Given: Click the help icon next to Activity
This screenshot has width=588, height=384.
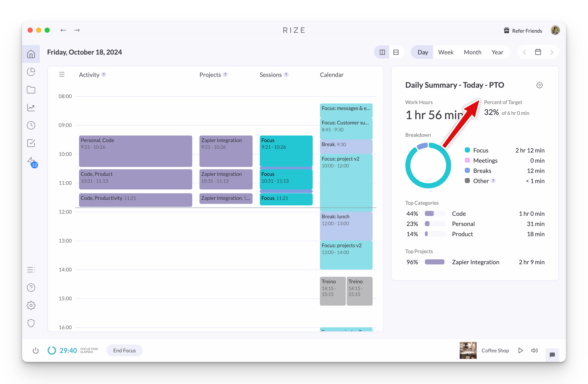Looking at the screenshot, I should (104, 75).
